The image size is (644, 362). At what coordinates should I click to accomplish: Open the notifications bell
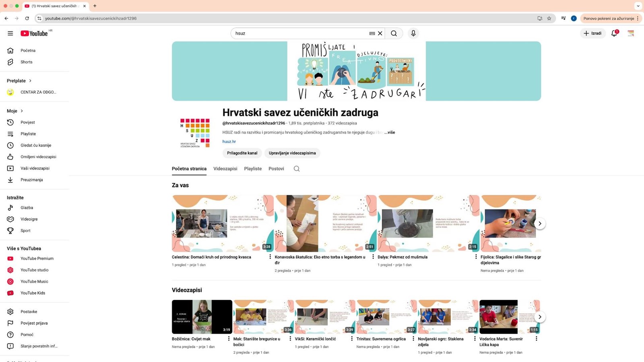[614, 33]
